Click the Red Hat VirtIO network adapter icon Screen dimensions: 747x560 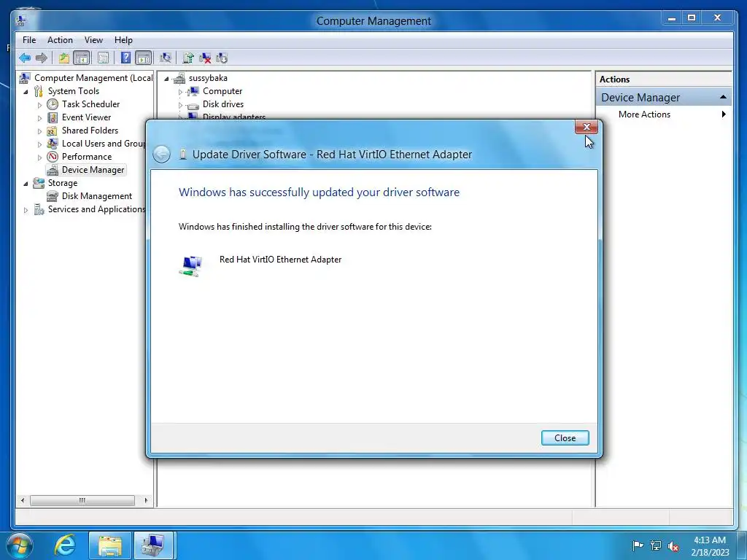[x=191, y=266]
